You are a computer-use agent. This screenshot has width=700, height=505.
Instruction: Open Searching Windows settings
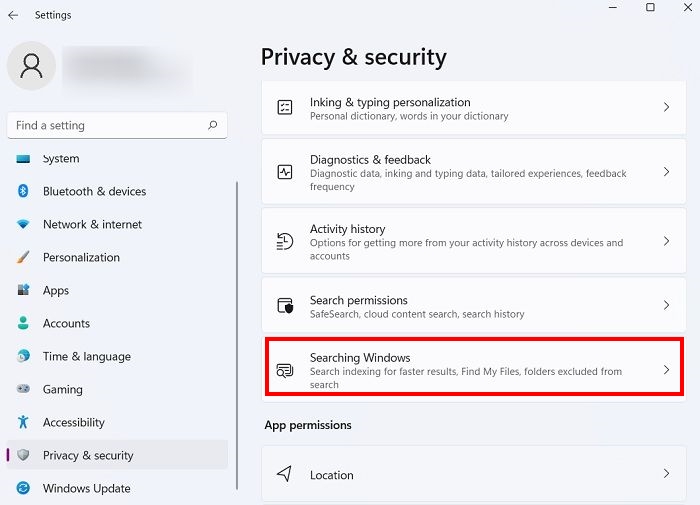coord(474,367)
